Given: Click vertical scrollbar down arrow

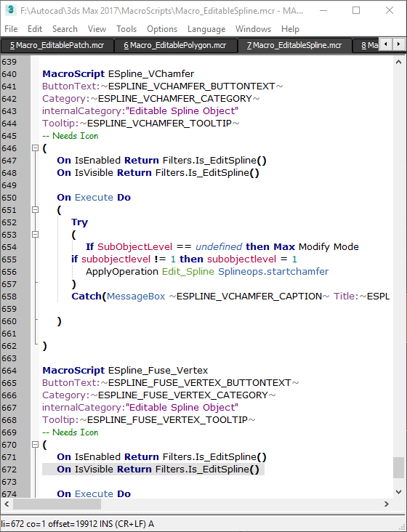Looking at the screenshot, I should point(398,491).
